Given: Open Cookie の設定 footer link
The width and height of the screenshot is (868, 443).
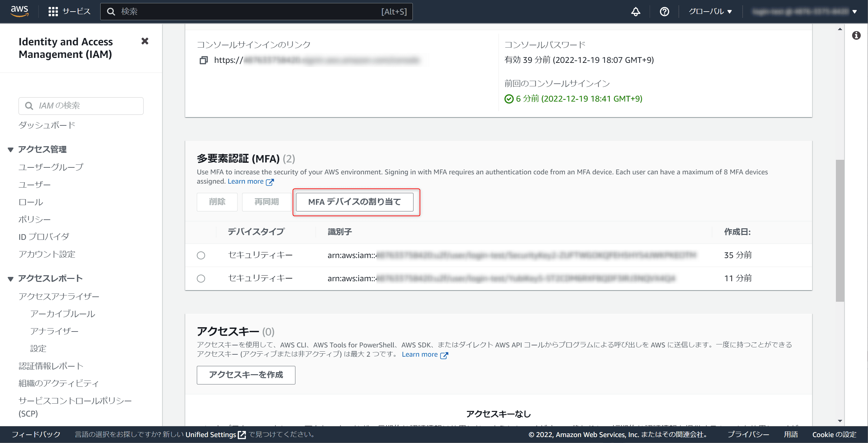Looking at the screenshot, I should [834, 435].
